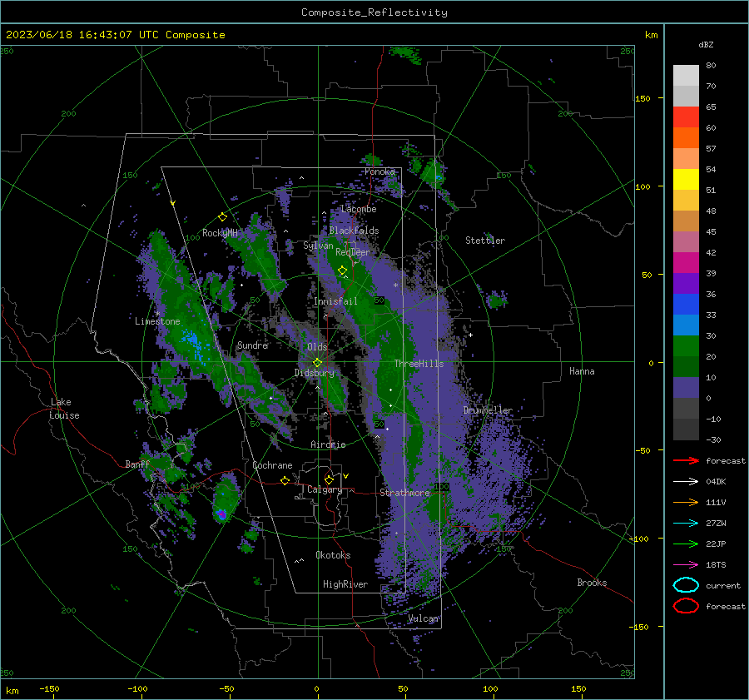Screen dimensions: 749x700
Task: Select the red swatch between 65 and 60
Action: tap(686, 117)
